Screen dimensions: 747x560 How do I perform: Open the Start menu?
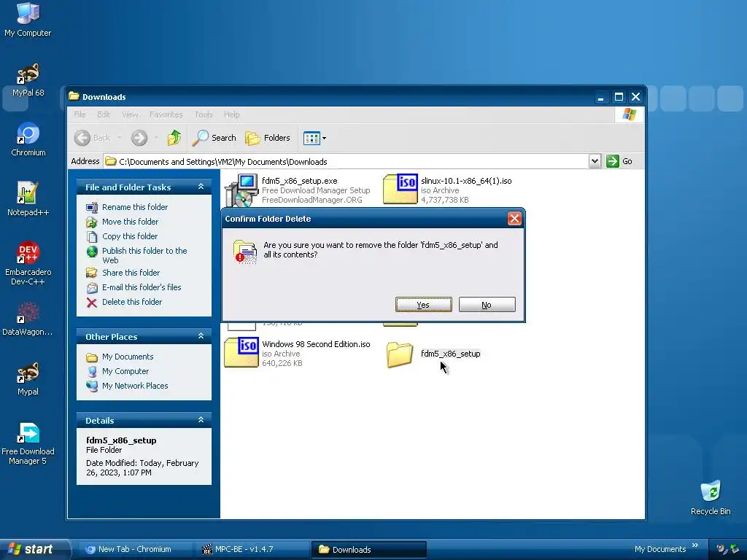tap(34, 549)
